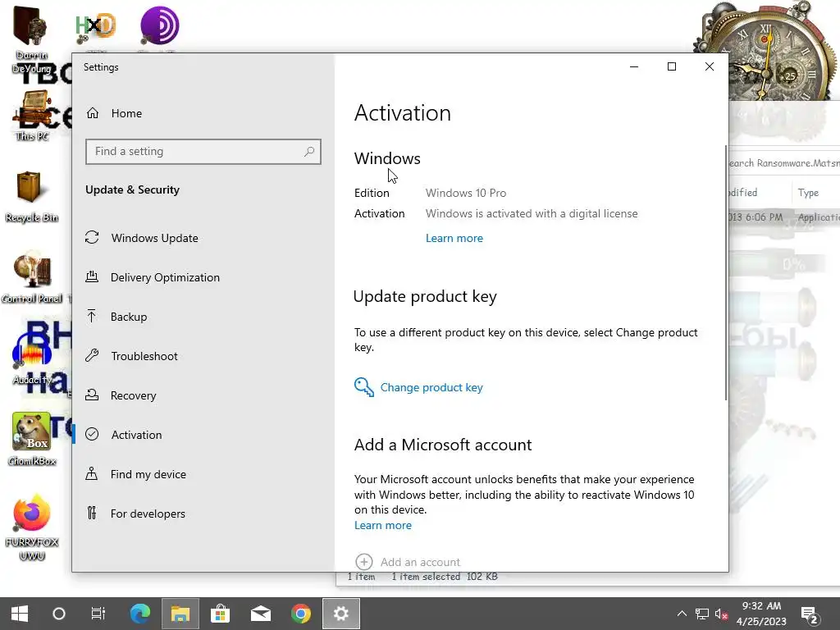This screenshot has width=840, height=630.
Task: Click the network tray icon
Action: (x=702, y=614)
